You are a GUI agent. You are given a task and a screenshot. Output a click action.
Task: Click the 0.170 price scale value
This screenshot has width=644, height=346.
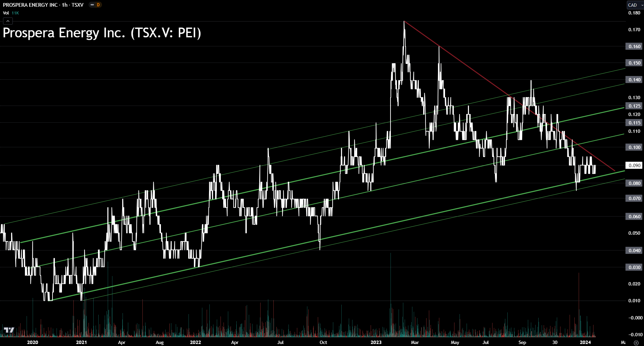click(x=634, y=30)
